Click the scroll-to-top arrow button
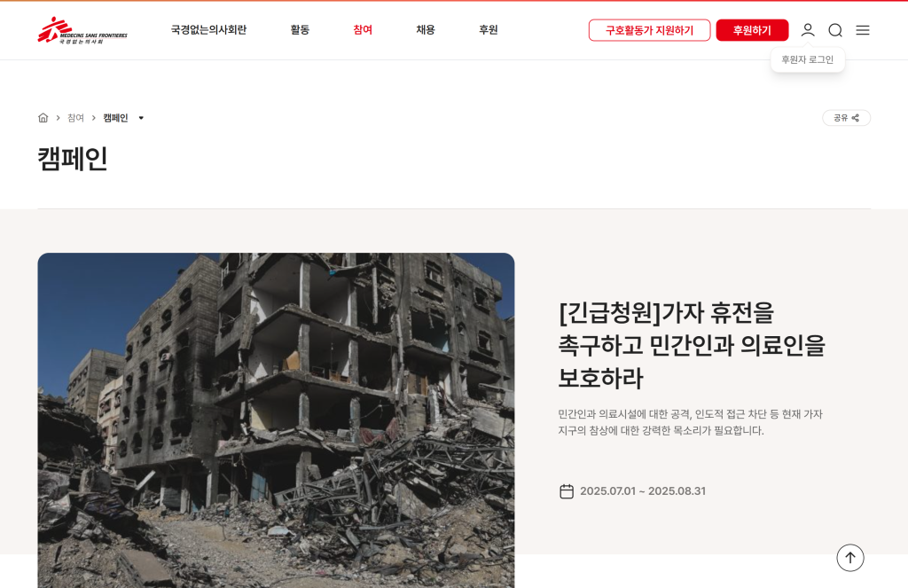Screen dimensions: 908x588 [850, 558]
